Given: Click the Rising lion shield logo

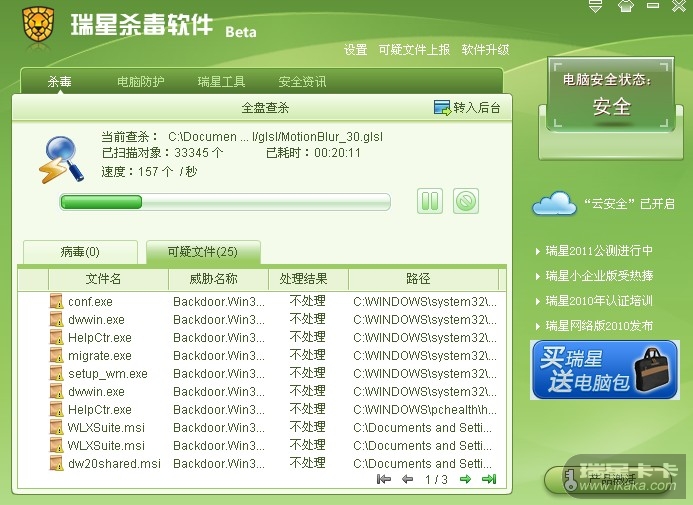Looking at the screenshot, I should click(38, 24).
